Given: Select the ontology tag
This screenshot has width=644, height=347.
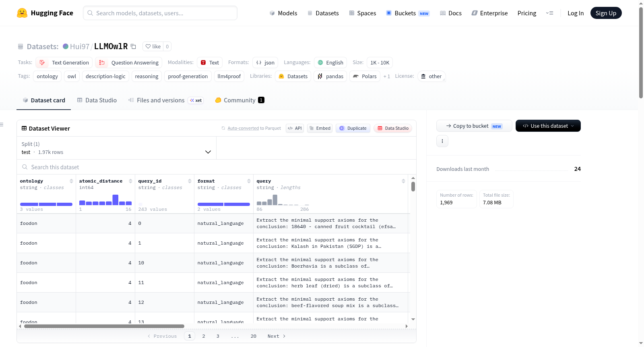Looking at the screenshot, I should point(47,76).
